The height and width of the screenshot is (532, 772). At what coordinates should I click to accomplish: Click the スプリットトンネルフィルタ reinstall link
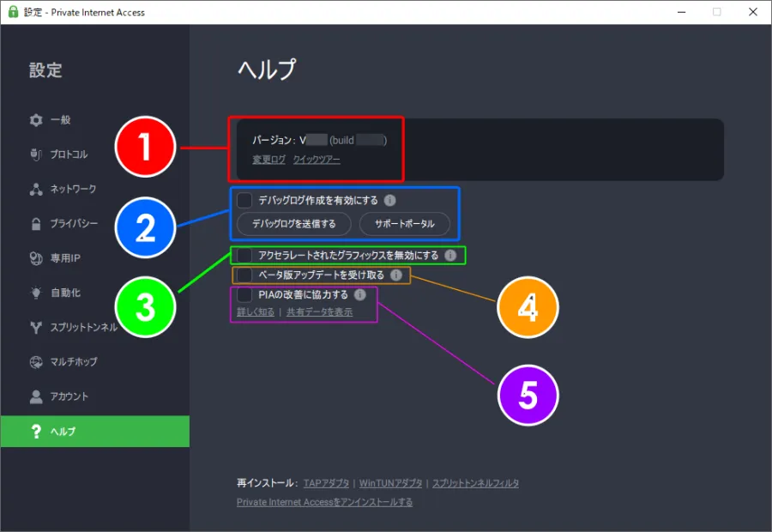point(475,483)
